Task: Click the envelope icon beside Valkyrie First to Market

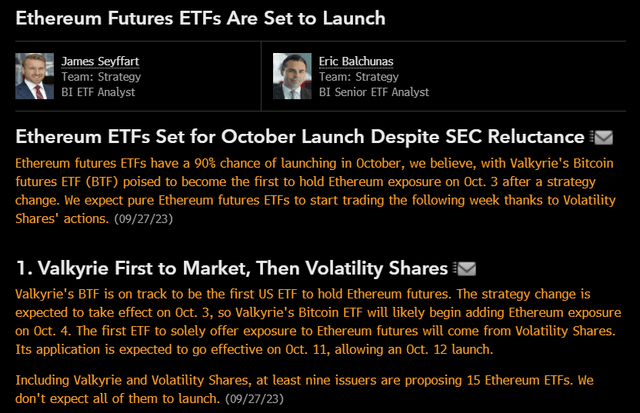Action: [x=465, y=268]
